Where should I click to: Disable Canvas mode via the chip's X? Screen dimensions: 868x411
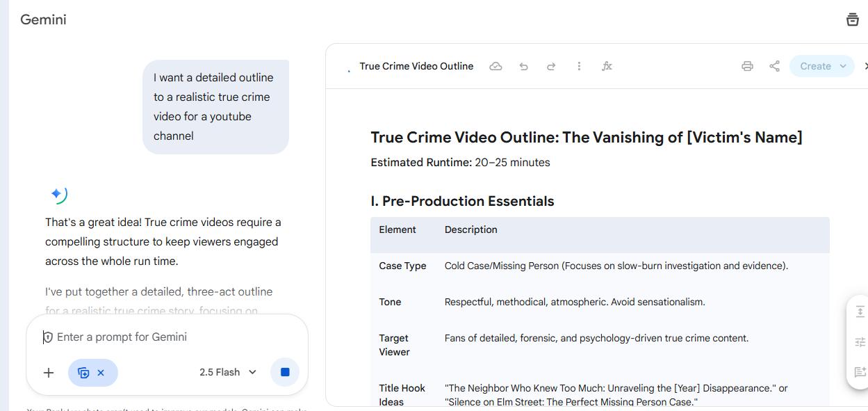tap(101, 373)
